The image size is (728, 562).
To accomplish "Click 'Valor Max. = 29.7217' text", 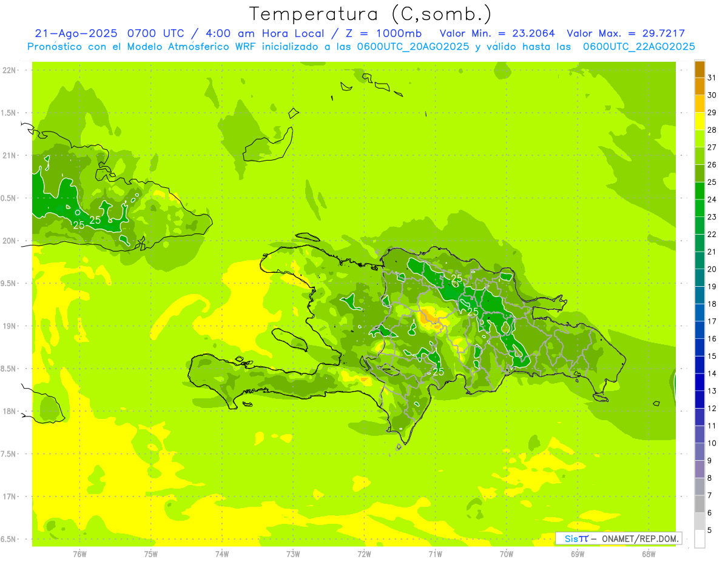I will pyautogui.click(x=625, y=33).
